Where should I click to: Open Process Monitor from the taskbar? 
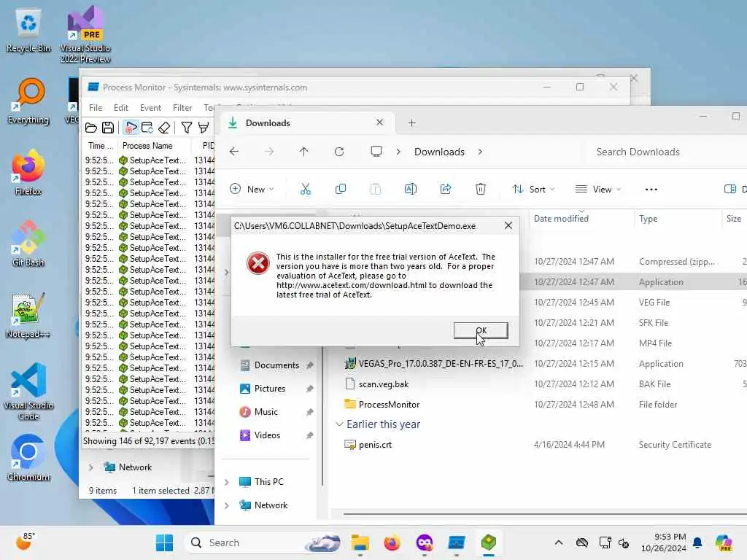point(456,542)
